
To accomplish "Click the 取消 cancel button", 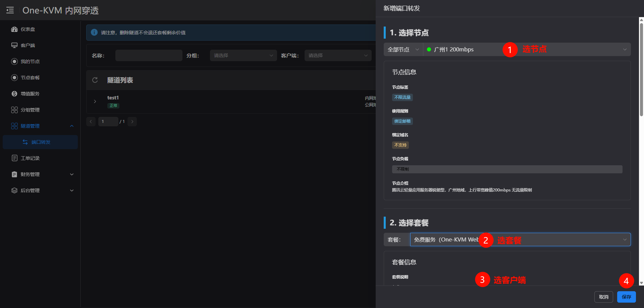I will (603, 297).
